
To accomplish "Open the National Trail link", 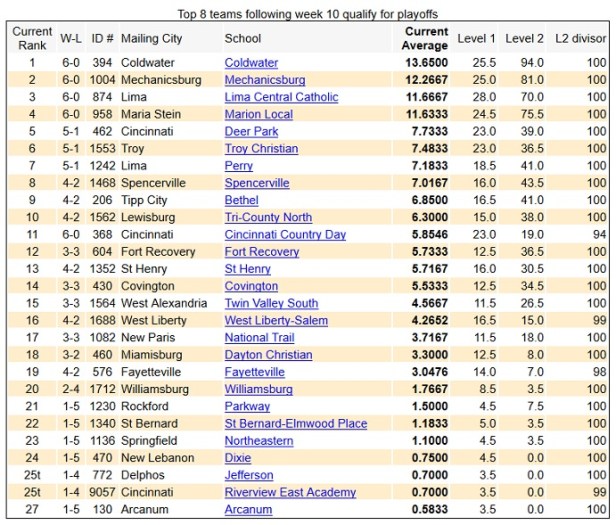I will point(259,338).
